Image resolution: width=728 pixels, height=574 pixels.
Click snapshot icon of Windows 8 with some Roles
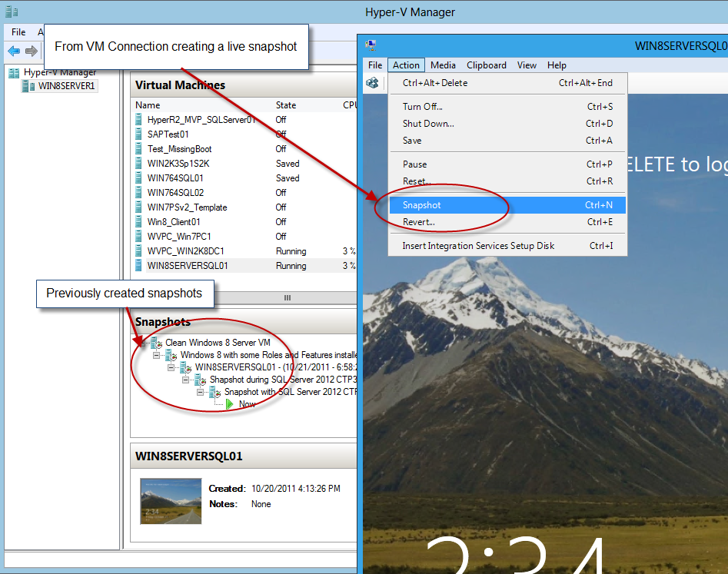point(171,356)
